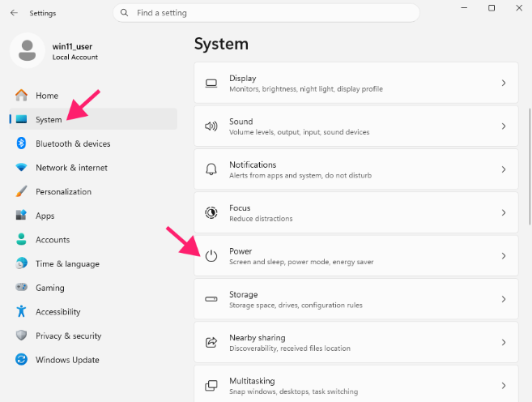Click the win11_user account name
This screenshot has width=532, height=402.
(72, 46)
